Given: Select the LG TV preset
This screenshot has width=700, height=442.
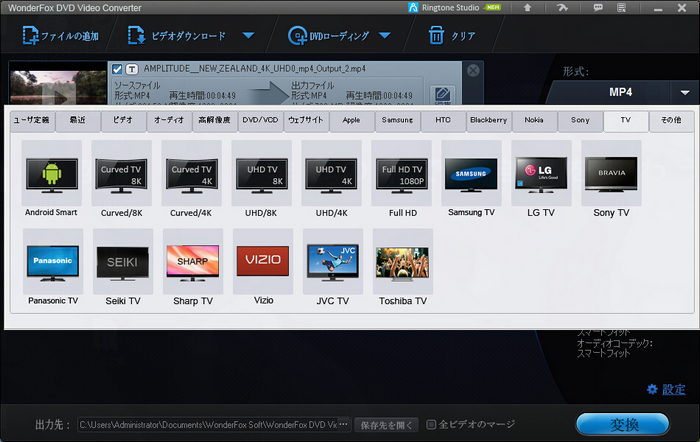Looking at the screenshot, I should point(541,179).
